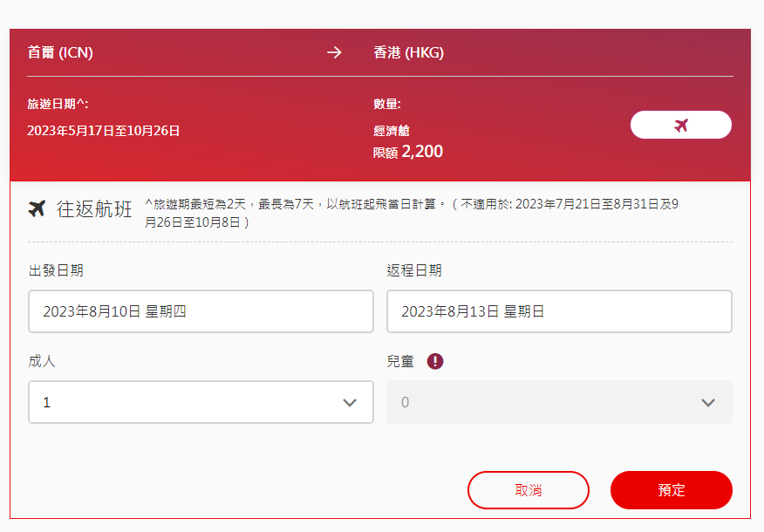
Task: Click the airplane icon beside 往返航班
Action: [37, 209]
